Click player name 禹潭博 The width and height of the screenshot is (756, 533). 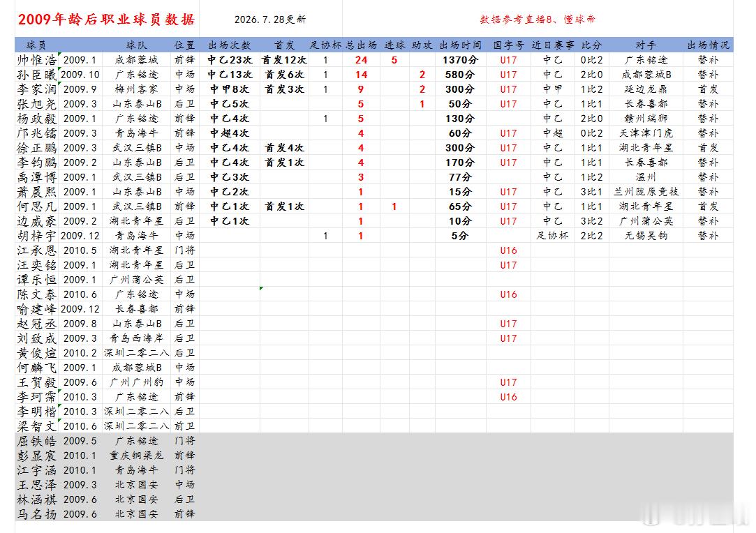[36, 177]
